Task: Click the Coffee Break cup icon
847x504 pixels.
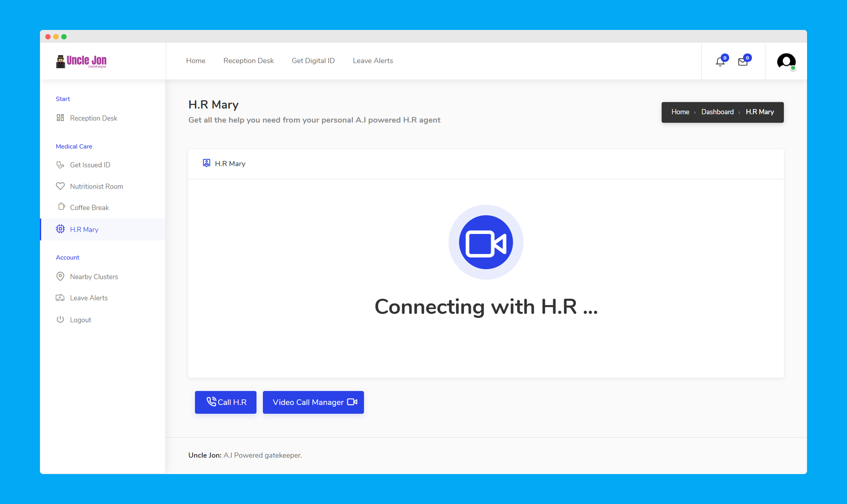Action: click(61, 206)
